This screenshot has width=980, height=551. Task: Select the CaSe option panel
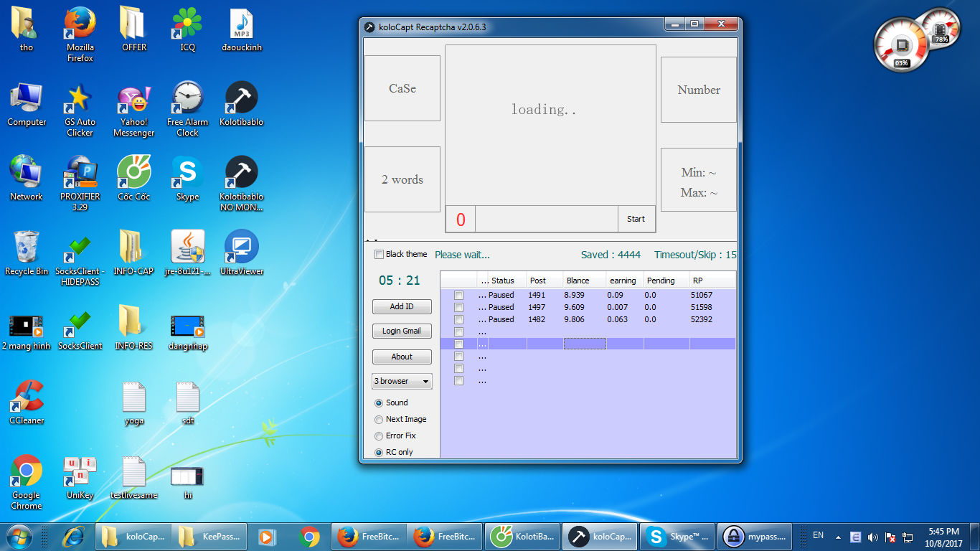[402, 88]
